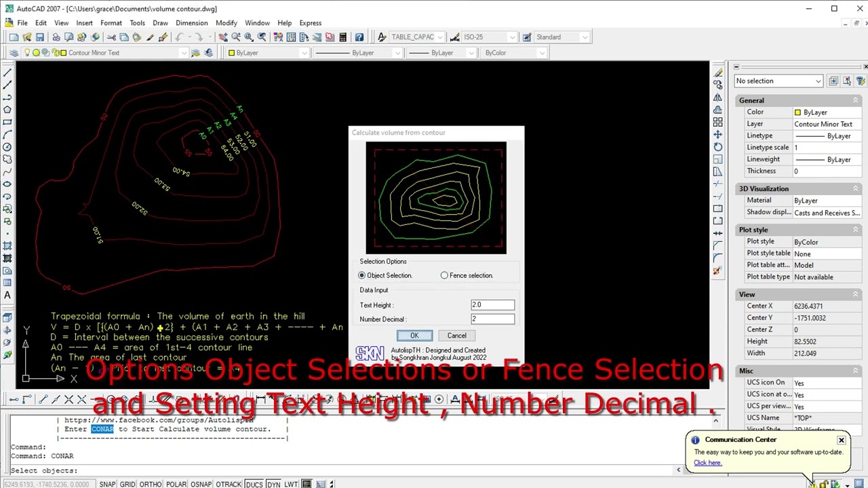Open a drawing file icon
Image resolution: width=868 pixels, height=488 pixels.
click(27, 37)
